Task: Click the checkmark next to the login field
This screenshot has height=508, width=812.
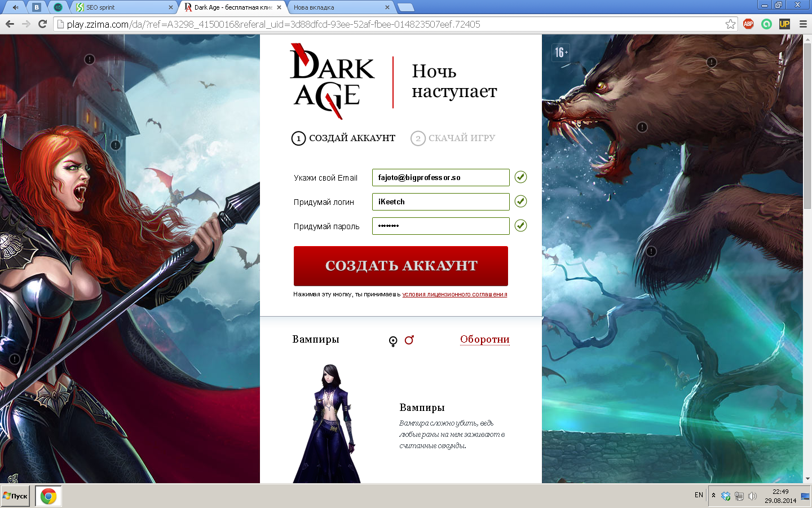Action: point(520,201)
